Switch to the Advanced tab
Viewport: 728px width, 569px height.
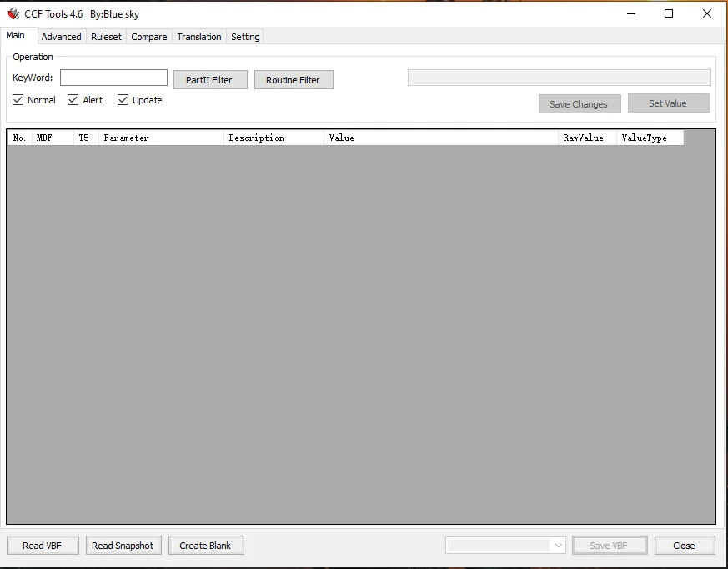(x=61, y=37)
